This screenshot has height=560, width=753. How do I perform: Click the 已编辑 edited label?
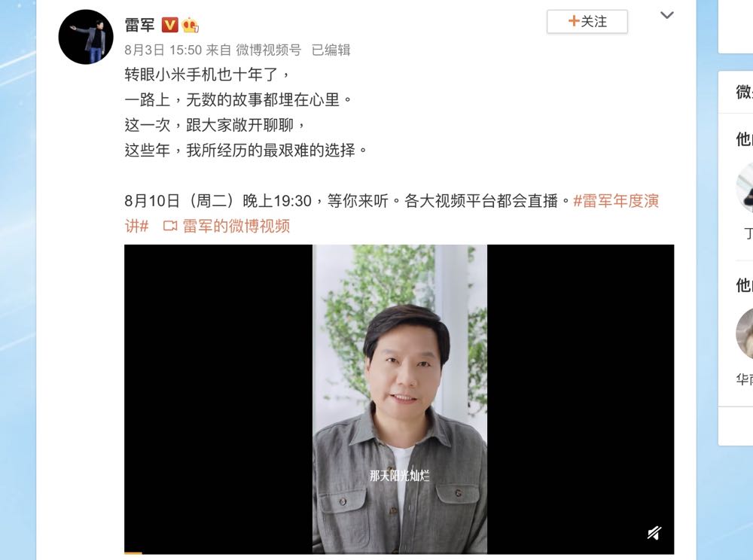331,50
